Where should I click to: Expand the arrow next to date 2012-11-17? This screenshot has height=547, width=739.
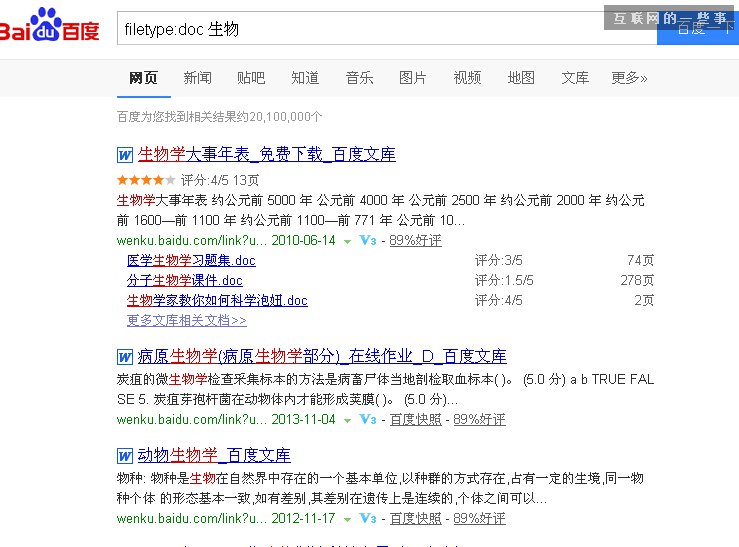(x=348, y=520)
